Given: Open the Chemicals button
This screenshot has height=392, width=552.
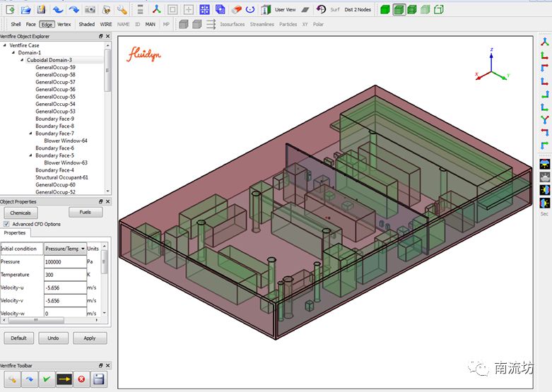Looking at the screenshot, I should [20, 213].
